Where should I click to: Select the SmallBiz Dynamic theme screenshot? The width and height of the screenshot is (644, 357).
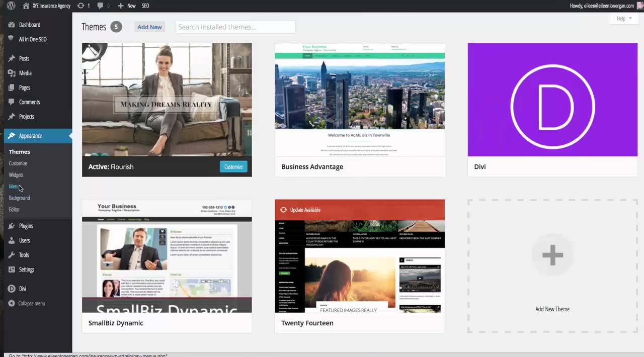[x=167, y=256]
